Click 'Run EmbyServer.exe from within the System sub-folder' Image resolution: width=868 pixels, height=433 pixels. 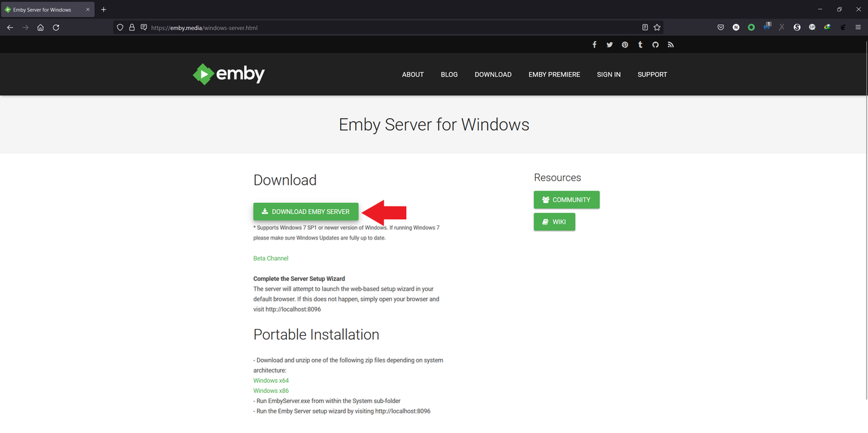(x=327, y=401)
